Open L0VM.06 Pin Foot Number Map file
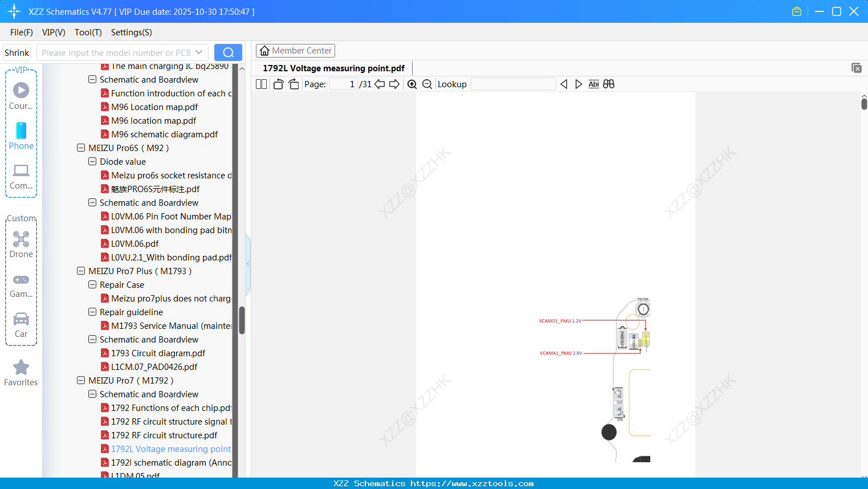868x489 pixels. pyautogui.click(x=171, y=217)
